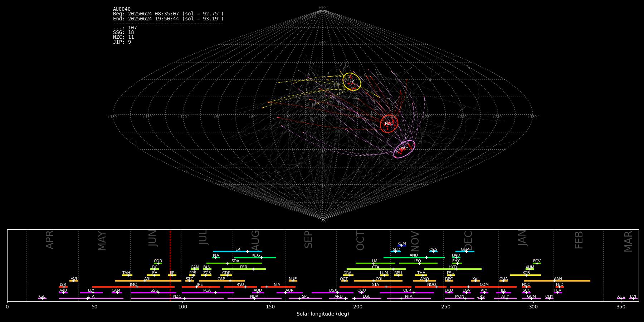Image resolution: width=644 pixels, height=322 pixels.
Task: Click the JUN month label
Action: (x=153, y=238)
